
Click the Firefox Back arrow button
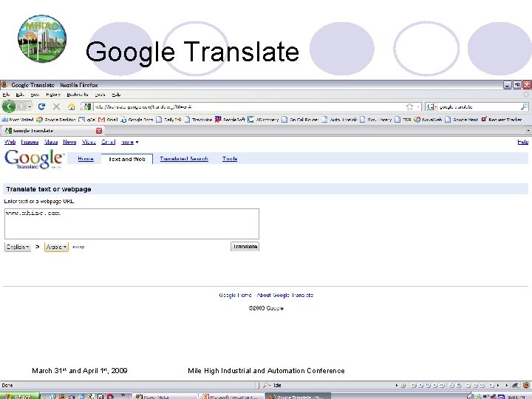tap(9, 106)
